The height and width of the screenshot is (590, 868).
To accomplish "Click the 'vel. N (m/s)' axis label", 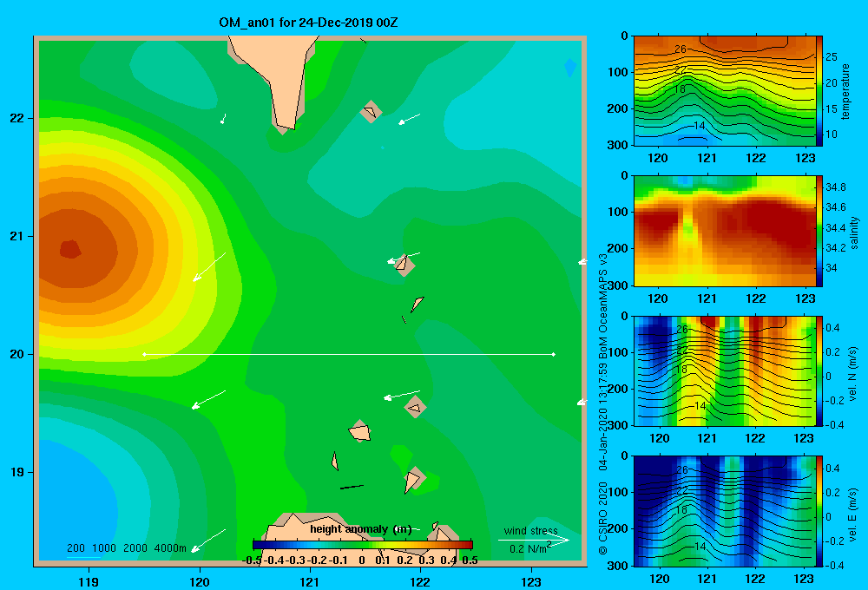I will pos(853,374).
